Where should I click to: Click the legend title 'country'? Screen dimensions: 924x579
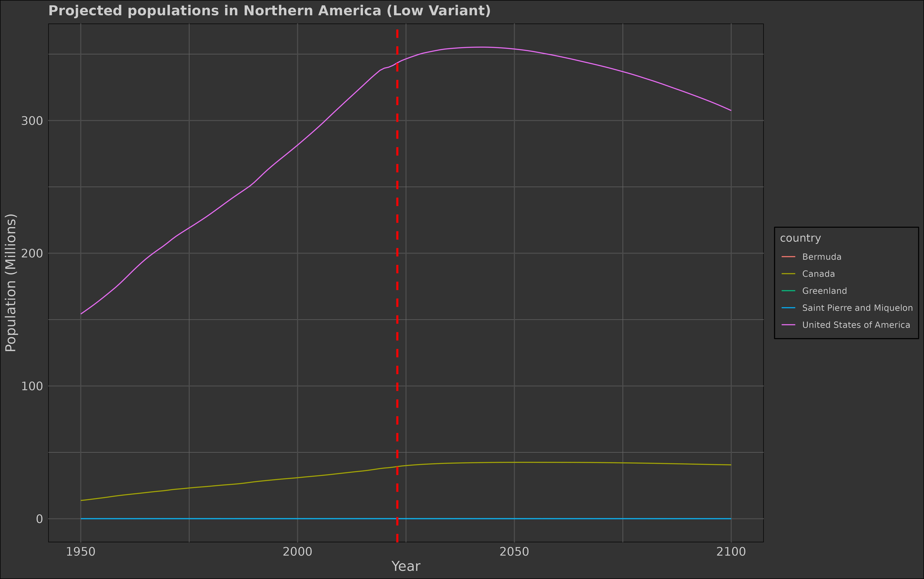point(800,238)
